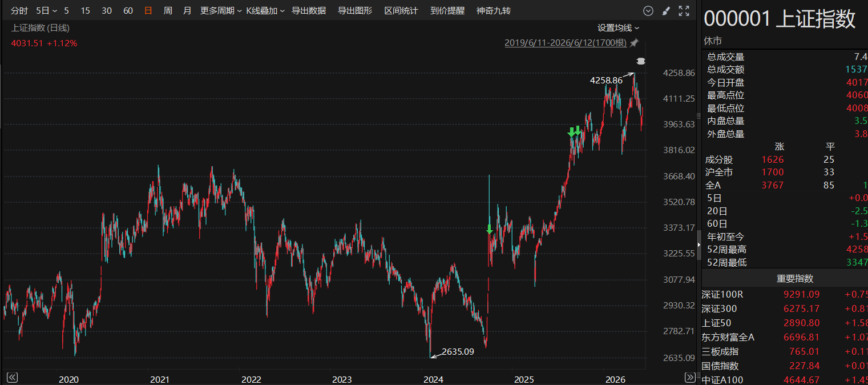Enable the 神奇九转 indicator

coord(494,11)
